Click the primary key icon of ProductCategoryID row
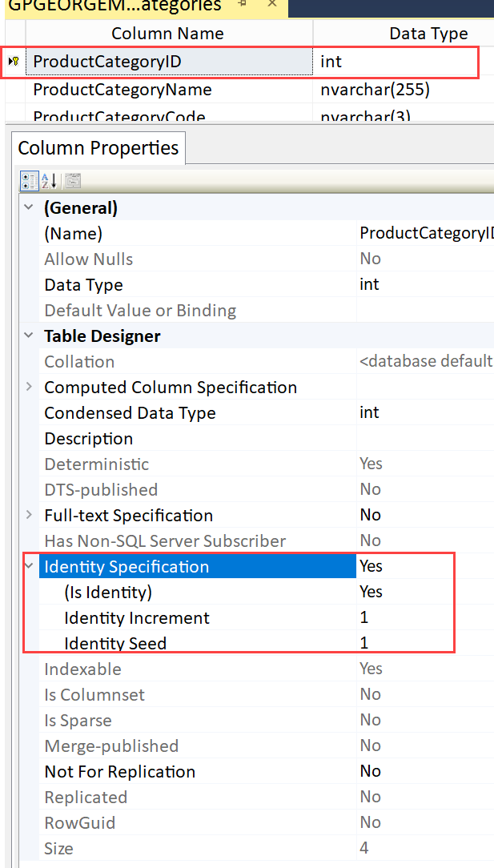Screen dimensions: 494x868 [x=14, y=62]
